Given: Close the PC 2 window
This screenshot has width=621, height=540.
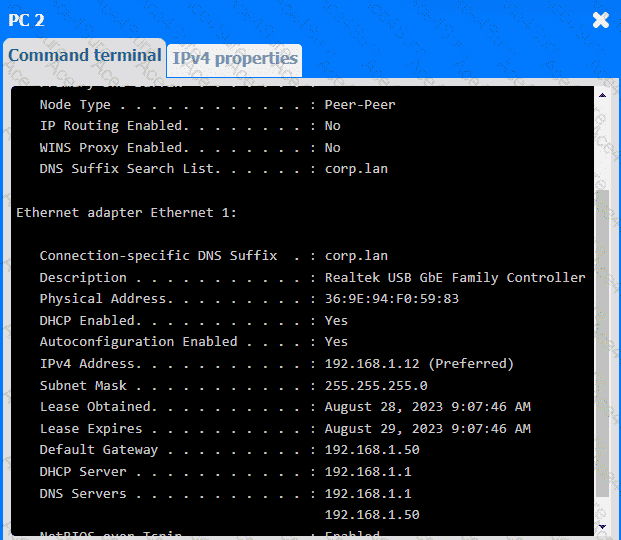Looking at the screenshot, I should (600, 20).
